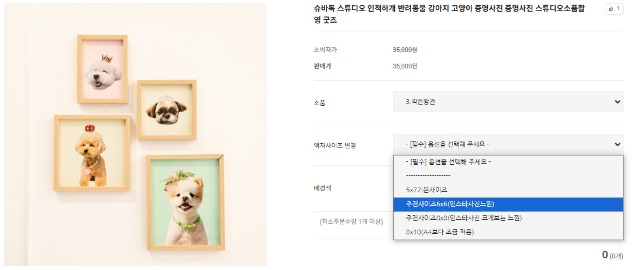Click the Shih Tzu framed photo

[x=167, y=109]
